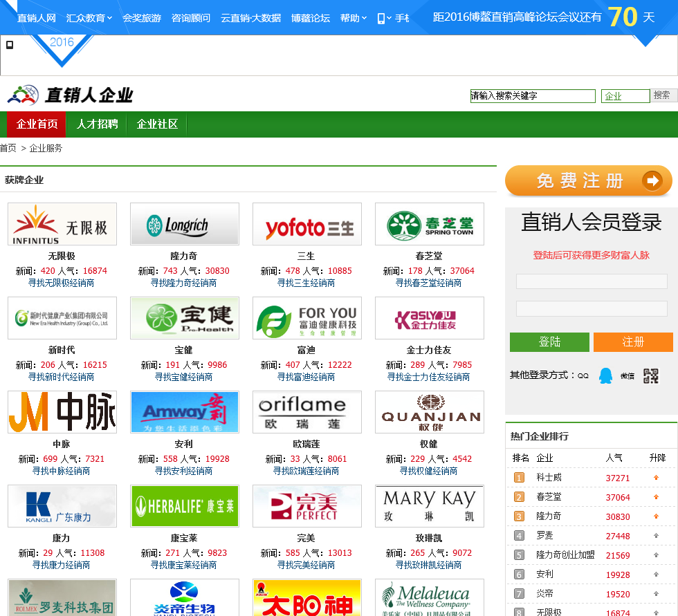
Task: Log in with the QQ penguin icon
Action: (x=605, y=376)
